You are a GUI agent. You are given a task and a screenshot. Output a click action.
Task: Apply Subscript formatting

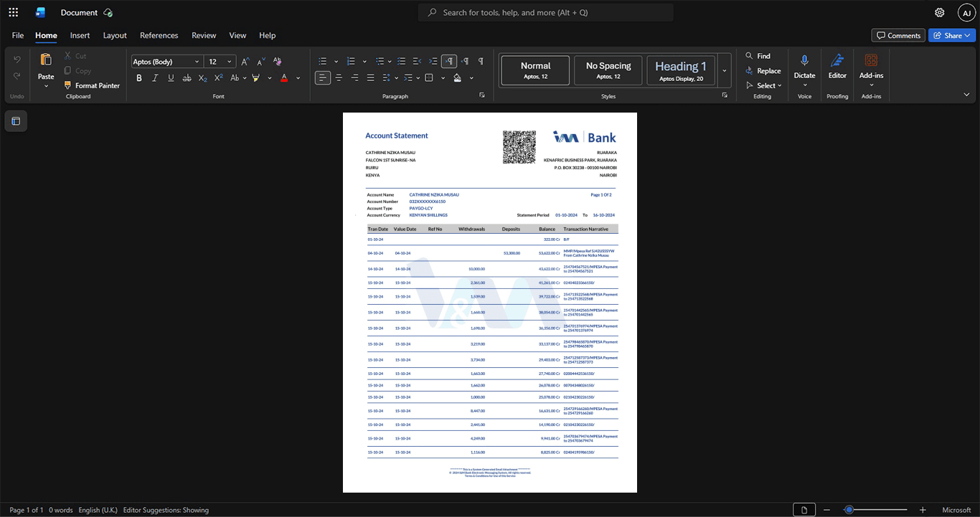pyautogui.click(x=202, y=77)
